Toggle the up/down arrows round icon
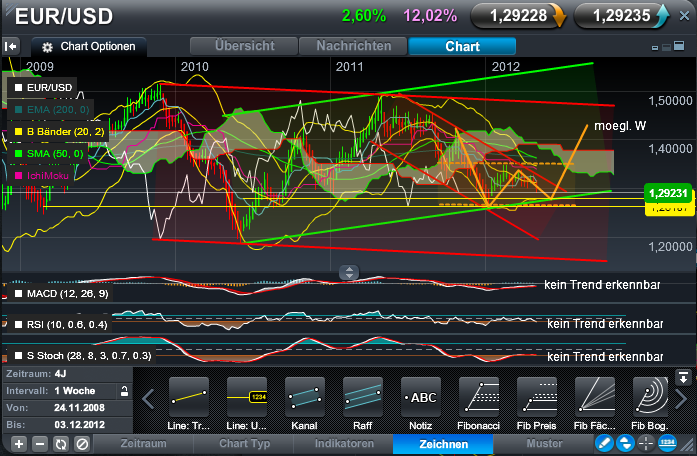Viewport: 697px width, 456px height. (625, 443)
